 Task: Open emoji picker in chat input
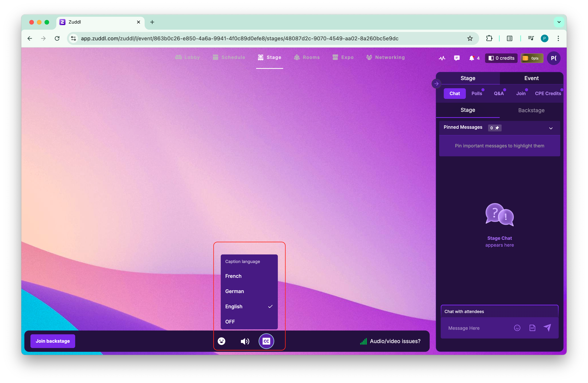(x=517, y=328)
